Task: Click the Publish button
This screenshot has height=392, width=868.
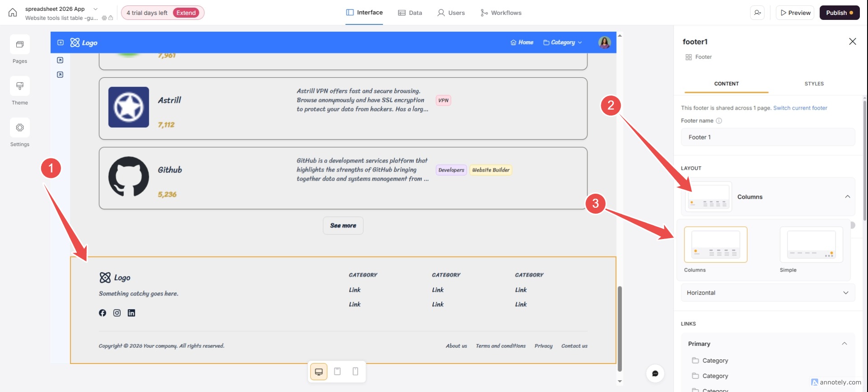Action: [x=839, y=13]
